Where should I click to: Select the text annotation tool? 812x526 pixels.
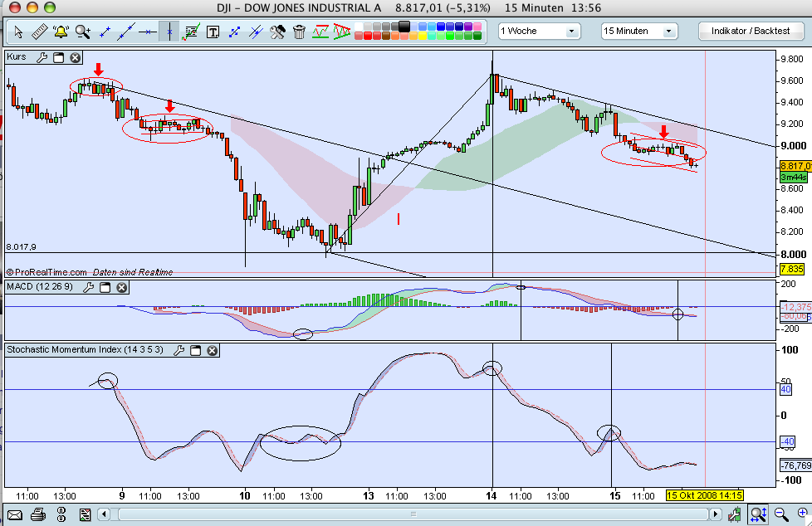tap(213, 32)
